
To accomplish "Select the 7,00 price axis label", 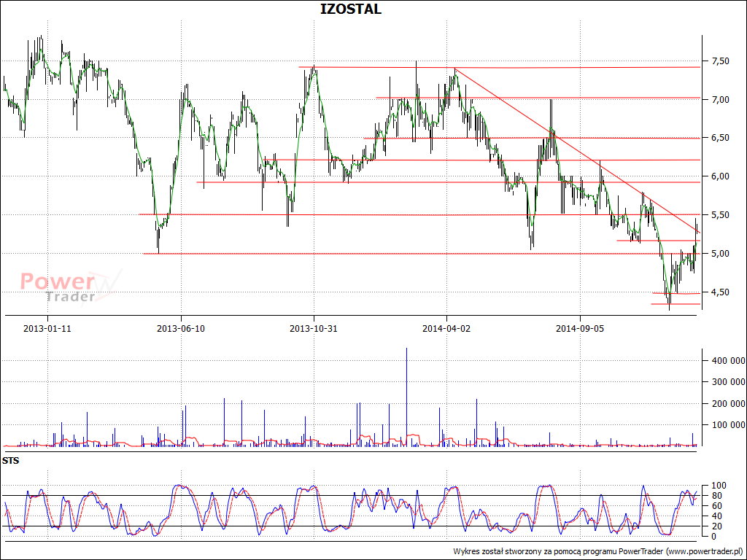I will (720, 99).
